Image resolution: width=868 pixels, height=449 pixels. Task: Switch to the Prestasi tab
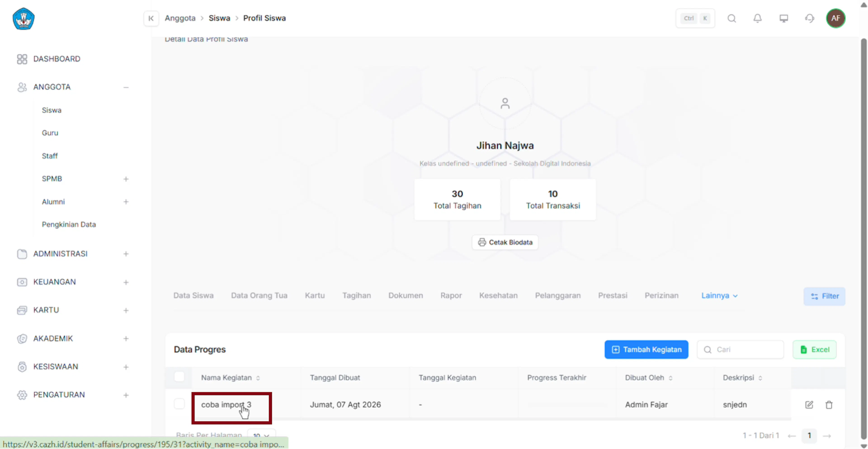[x=613, y=296]
